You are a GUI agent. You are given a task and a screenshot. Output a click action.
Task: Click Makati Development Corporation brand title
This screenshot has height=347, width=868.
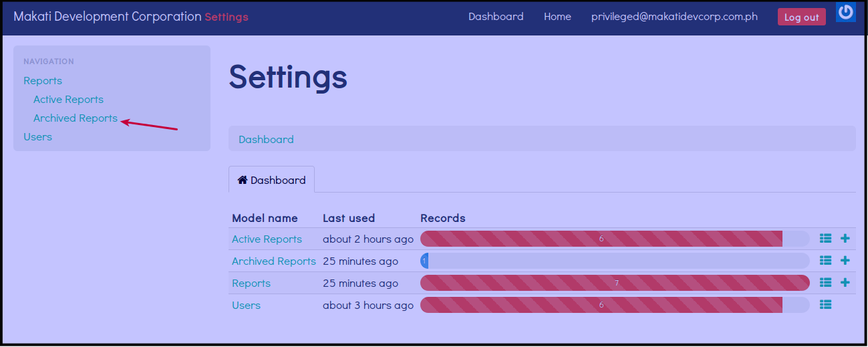pyautogui.click(x=108, y=17)
